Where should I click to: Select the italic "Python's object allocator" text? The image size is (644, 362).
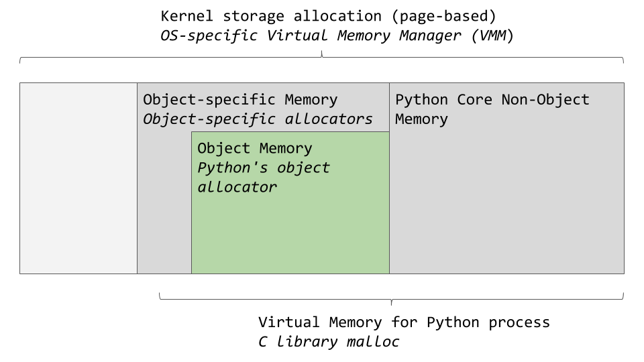263,177
